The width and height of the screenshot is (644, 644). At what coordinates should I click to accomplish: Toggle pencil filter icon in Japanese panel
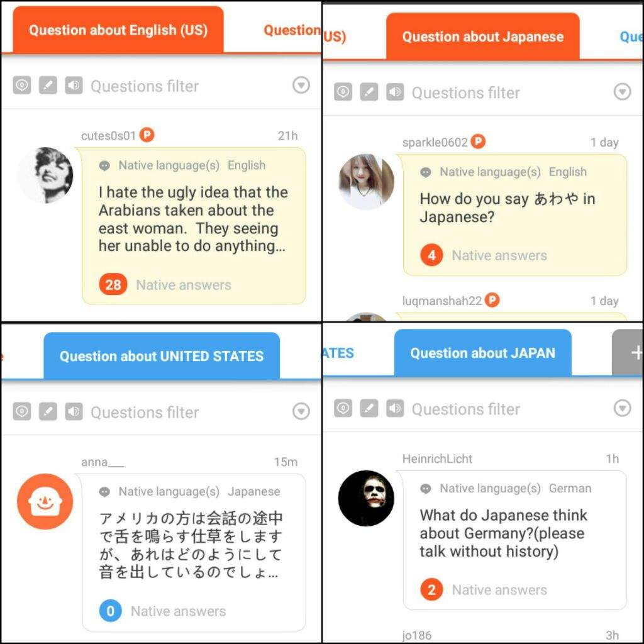point(369,92)
